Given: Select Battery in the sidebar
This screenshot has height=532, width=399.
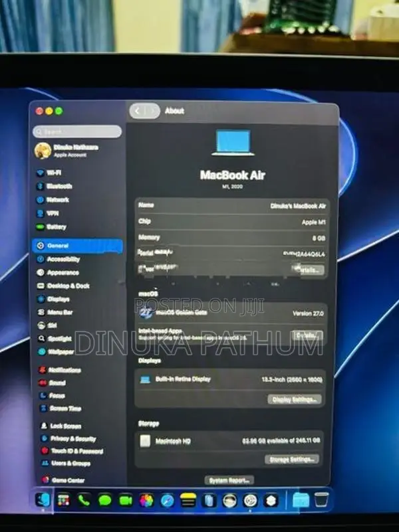Looking at the screenshot, I should [51, 227].
